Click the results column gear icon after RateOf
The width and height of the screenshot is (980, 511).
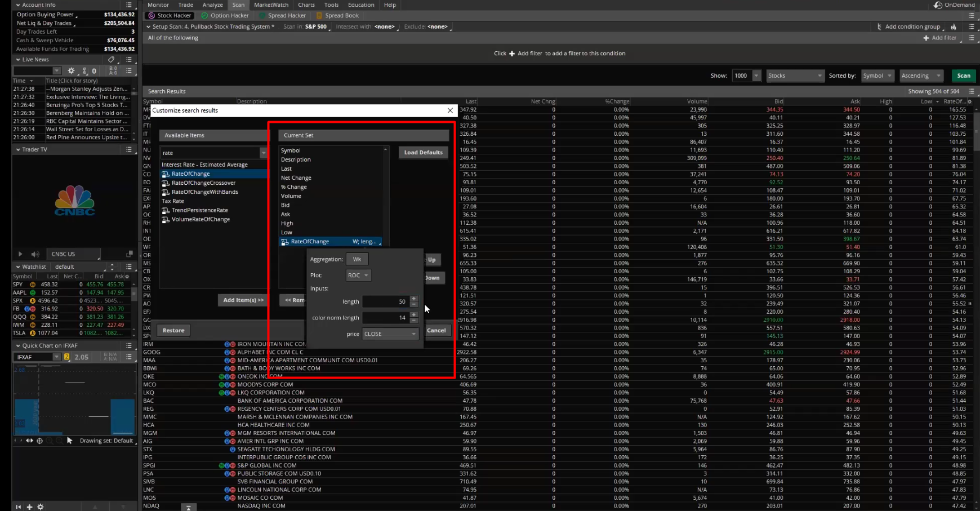[968, 101]
